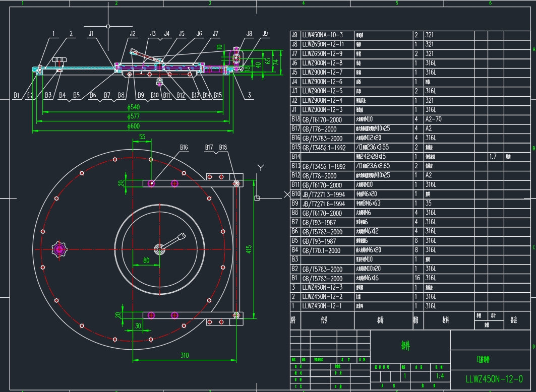Click the code cell LLWZ900N-12-6
Viewport: 536px width, 392px height.
point(322,82)
